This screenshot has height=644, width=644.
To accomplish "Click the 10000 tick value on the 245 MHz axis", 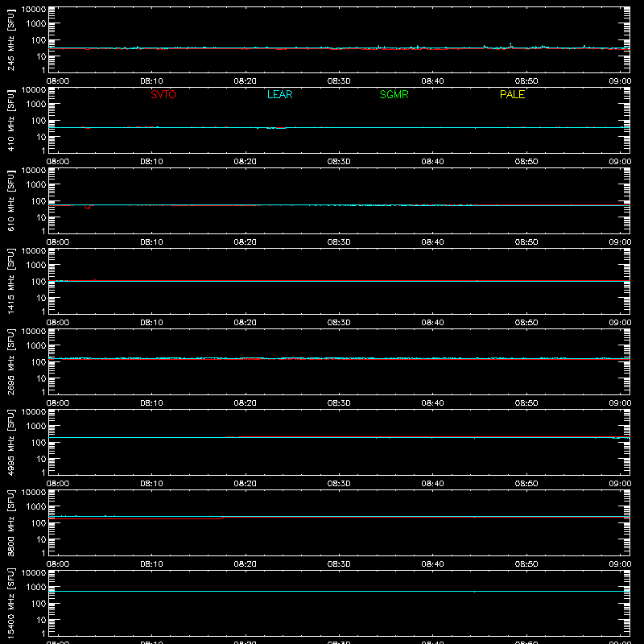I will click(34, 10).
